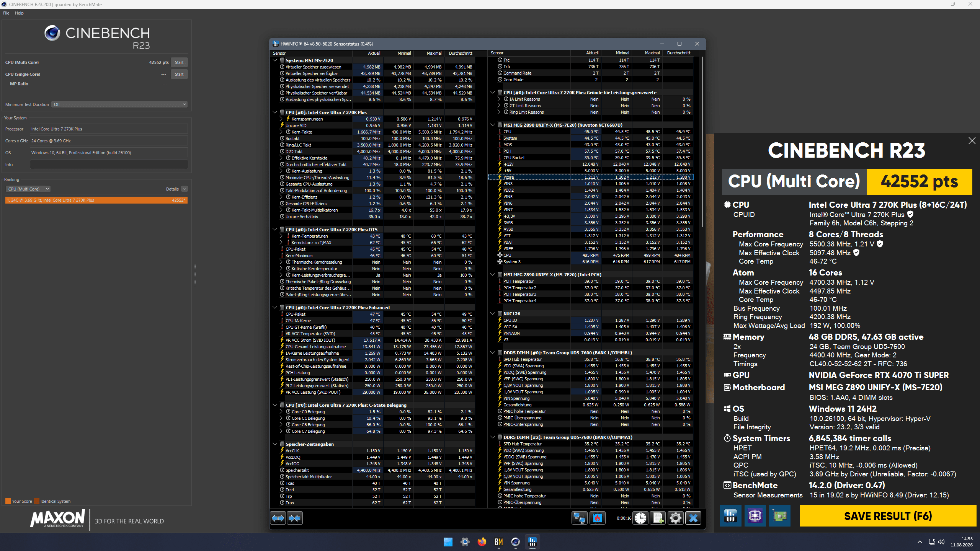The height and width of the screenshot is (551, 980).
Task: Open the Help menu in Cinebench
Action: pyautogui.click(x=19, y=13)
